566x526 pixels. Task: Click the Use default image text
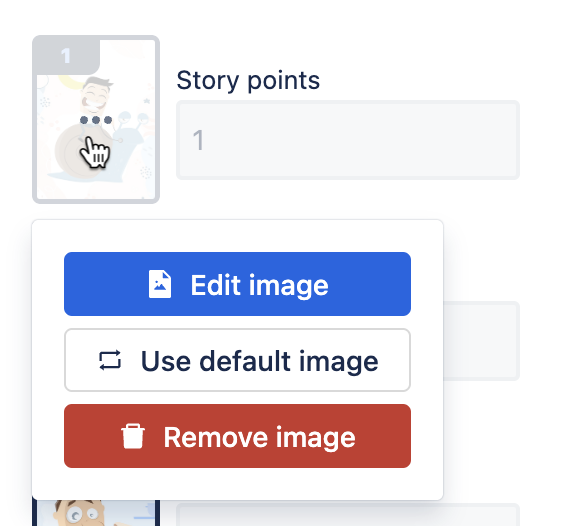point(260,361)
